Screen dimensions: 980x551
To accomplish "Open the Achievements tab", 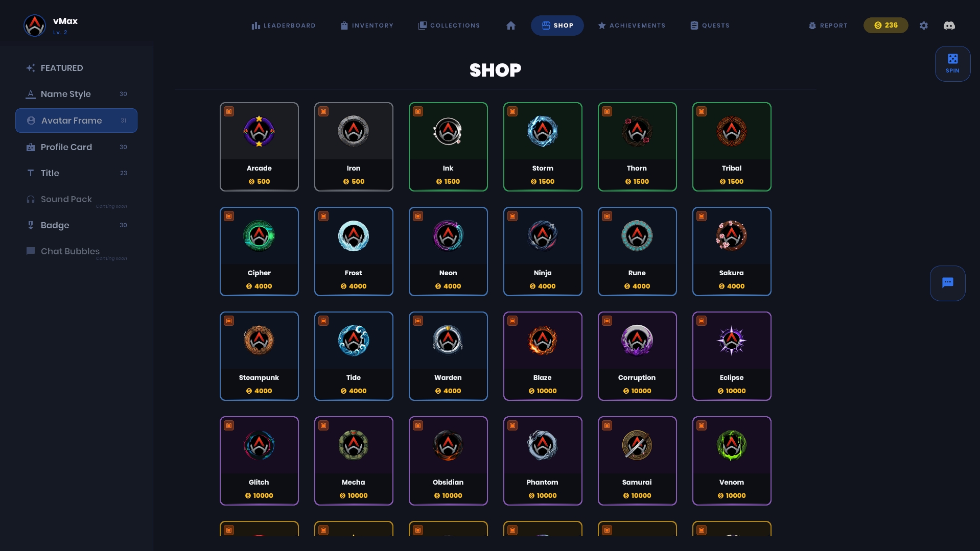I will (x=632, y=26).
